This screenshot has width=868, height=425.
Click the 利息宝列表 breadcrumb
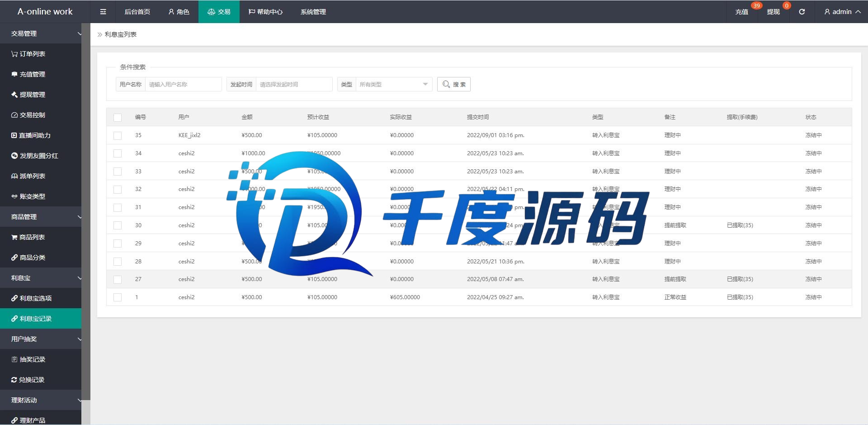coord(121,34)
